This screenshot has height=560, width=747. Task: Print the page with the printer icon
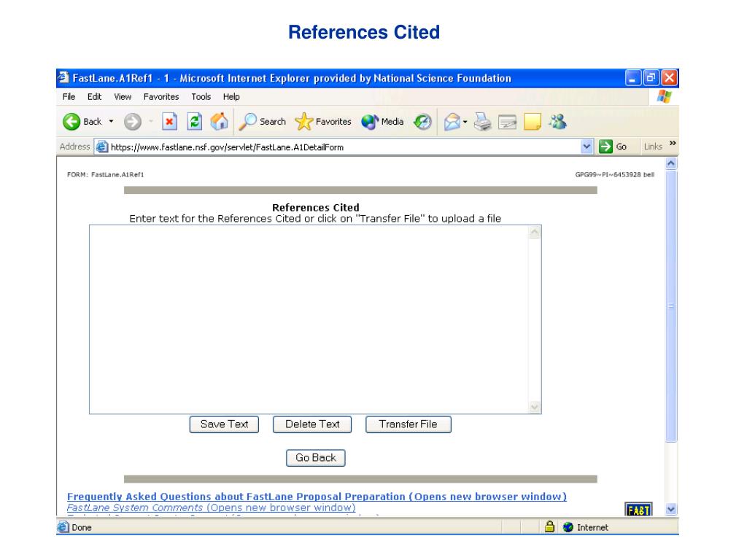pos(483,122)
